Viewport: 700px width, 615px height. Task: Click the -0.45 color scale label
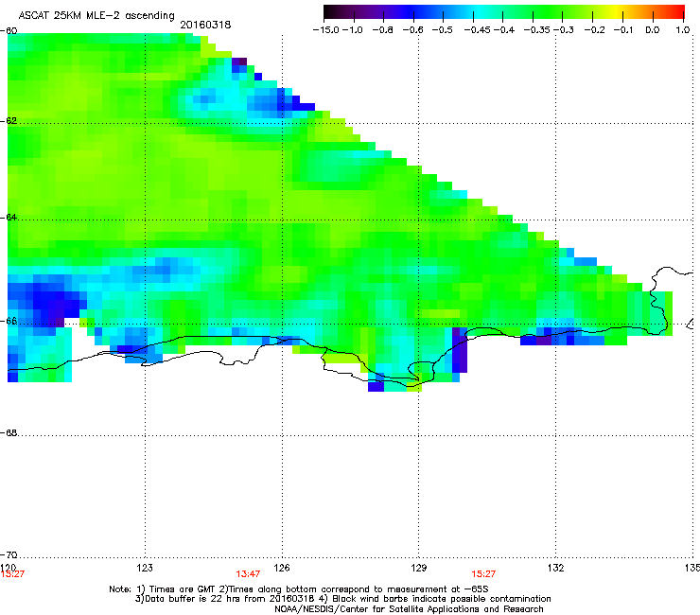[477, 30]
